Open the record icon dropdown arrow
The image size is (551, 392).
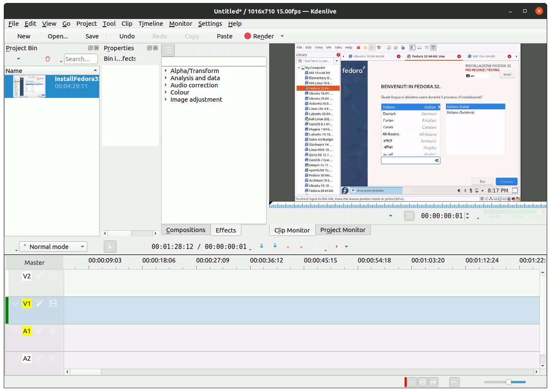[346, 247]
